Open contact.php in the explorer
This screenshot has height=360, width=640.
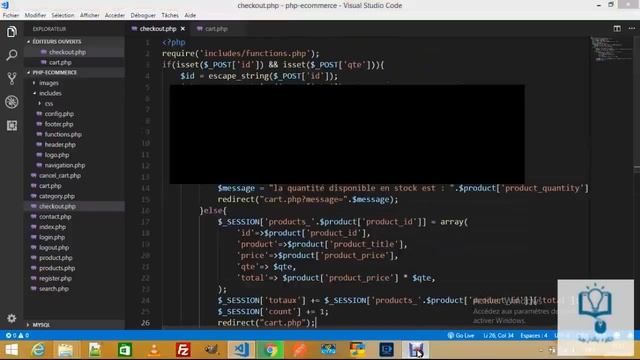75,217
